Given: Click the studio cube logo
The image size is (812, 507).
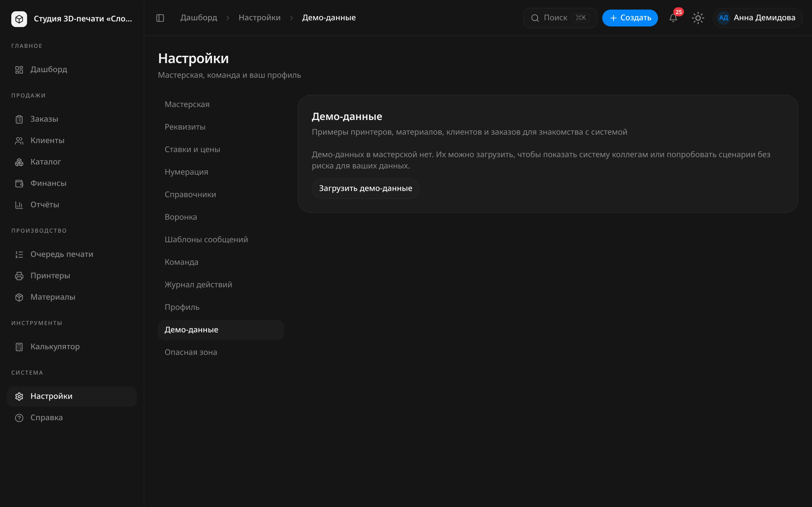Looking at the screenshot, I should [x=19, y=19].
